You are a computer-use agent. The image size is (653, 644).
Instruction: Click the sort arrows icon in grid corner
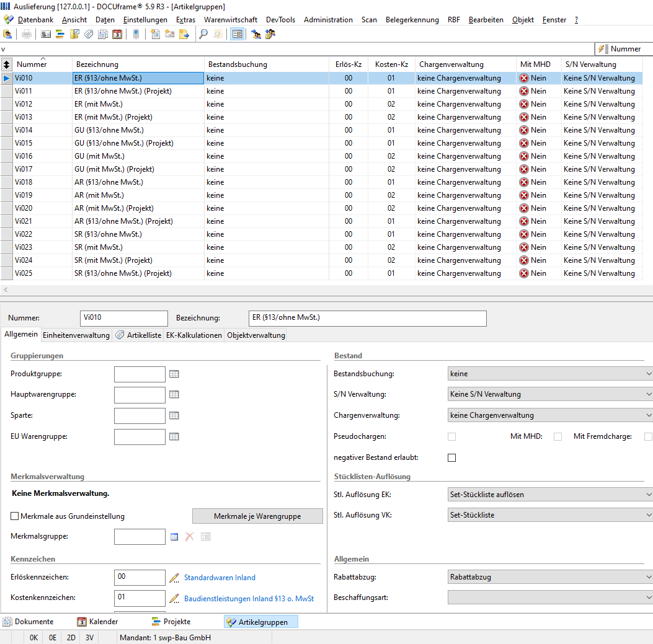(x=6, y=64)
